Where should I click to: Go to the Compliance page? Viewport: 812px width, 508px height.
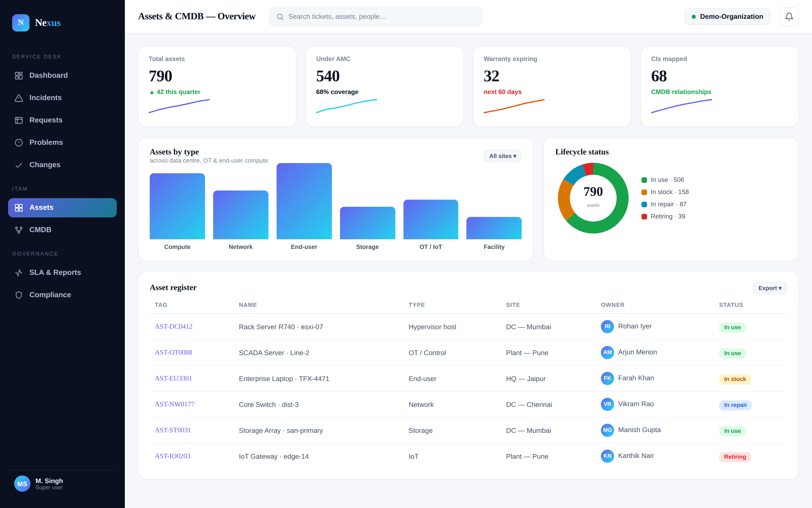click(x=62, y=295)
